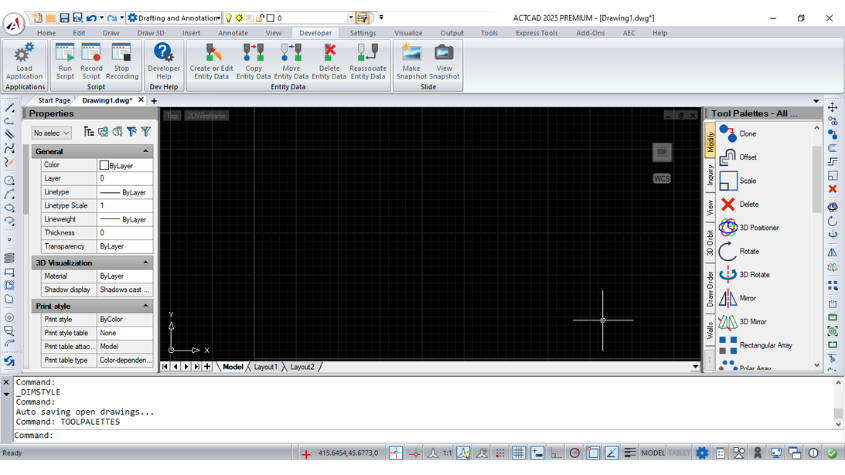Select the Mirror tool in Tool Palettes
The width and height of the screenshot is (845, 475).
click(738, 298)
